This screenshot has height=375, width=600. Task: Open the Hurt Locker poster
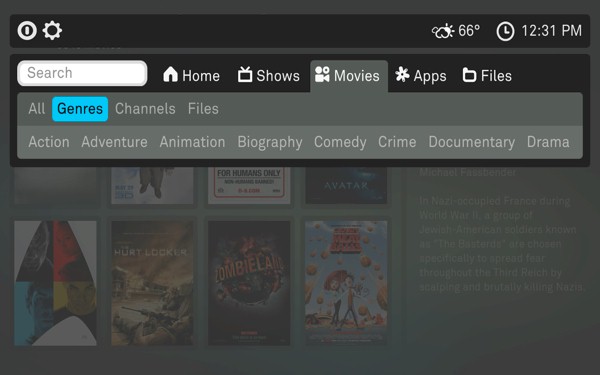pos(152,283)
